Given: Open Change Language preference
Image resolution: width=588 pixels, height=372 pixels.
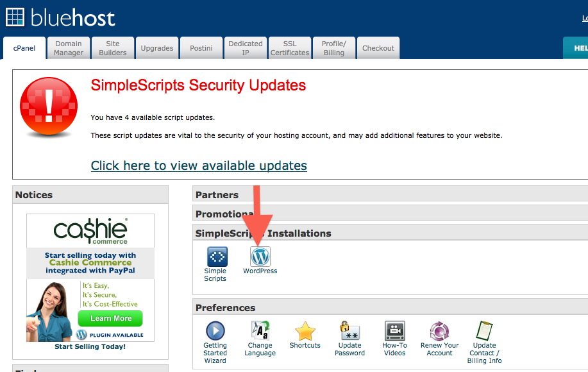Looking at the screenshot, I should [260, 330].
